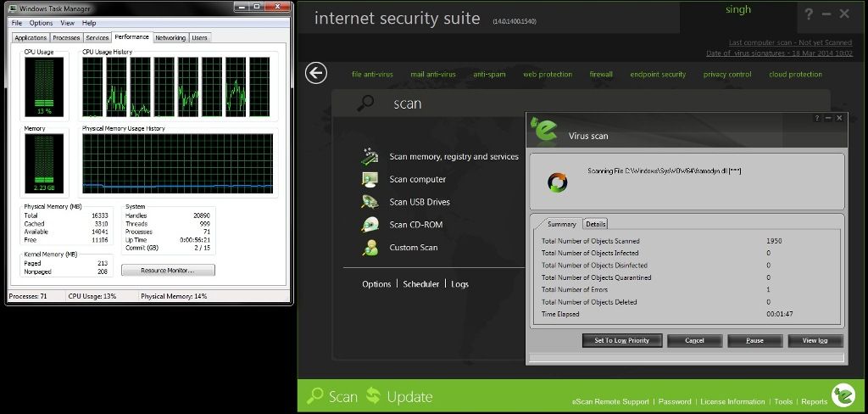Image resolution: width=868 pixels, height=414 pixels.
Task: Open Task Manager Help menu
Action: [x=89, y=23]
